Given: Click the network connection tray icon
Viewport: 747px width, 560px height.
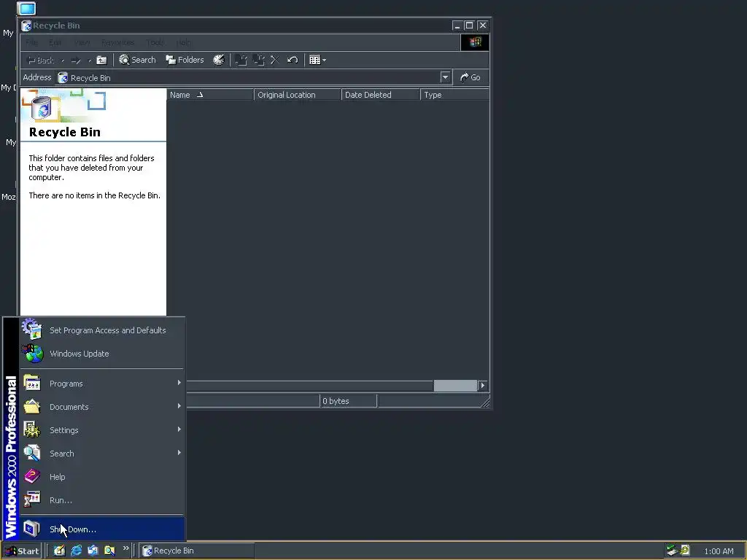Looking at the screenshot, I should tap(672, 551).
